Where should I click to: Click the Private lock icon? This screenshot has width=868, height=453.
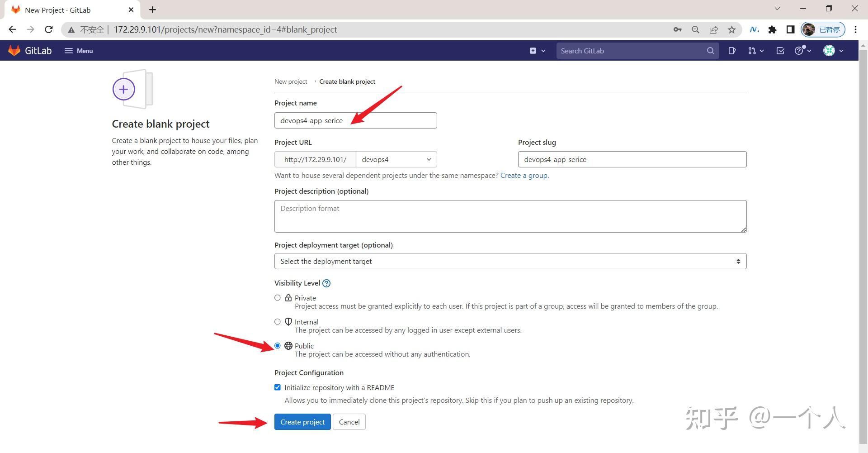pyautogui.click(x=288, y=298)
